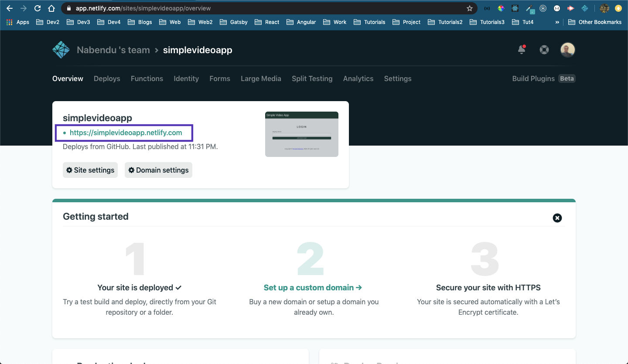Screen dimensions: 628x364
Task: Open Build Plugins Beta
Action: [544, 78]
